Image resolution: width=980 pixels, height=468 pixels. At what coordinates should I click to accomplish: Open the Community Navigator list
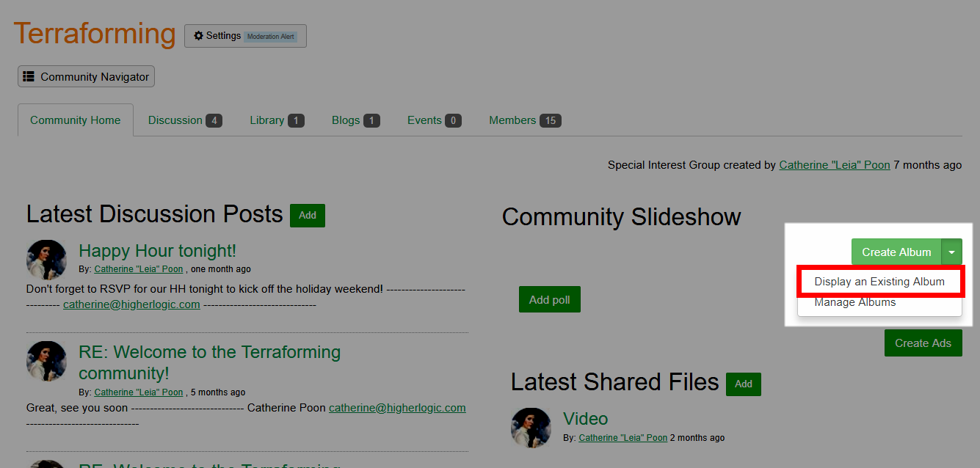coord(86,77)
